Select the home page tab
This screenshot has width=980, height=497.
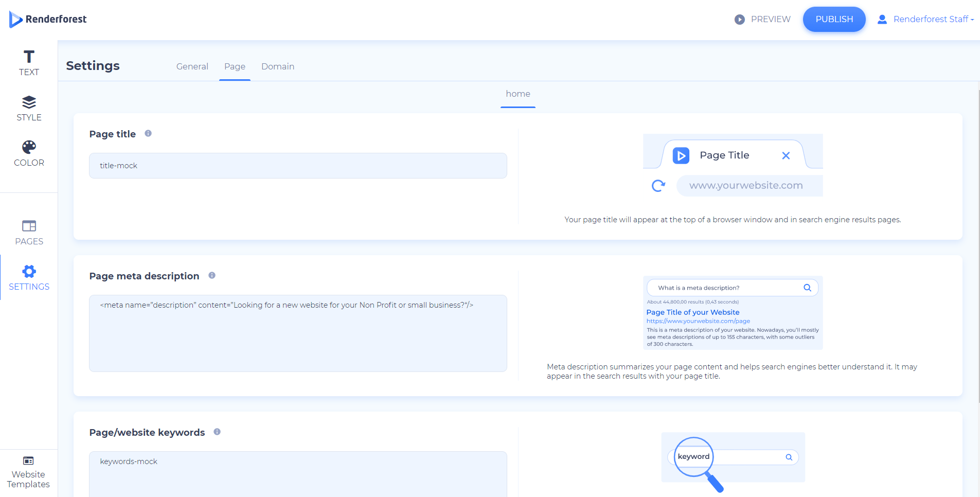click(x=518, y=94)
